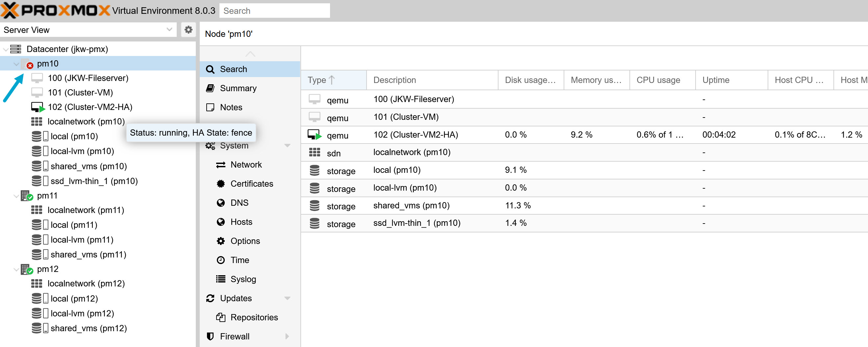
Task: Select the Firewall shield icon
Action: (x=210, y=336)
